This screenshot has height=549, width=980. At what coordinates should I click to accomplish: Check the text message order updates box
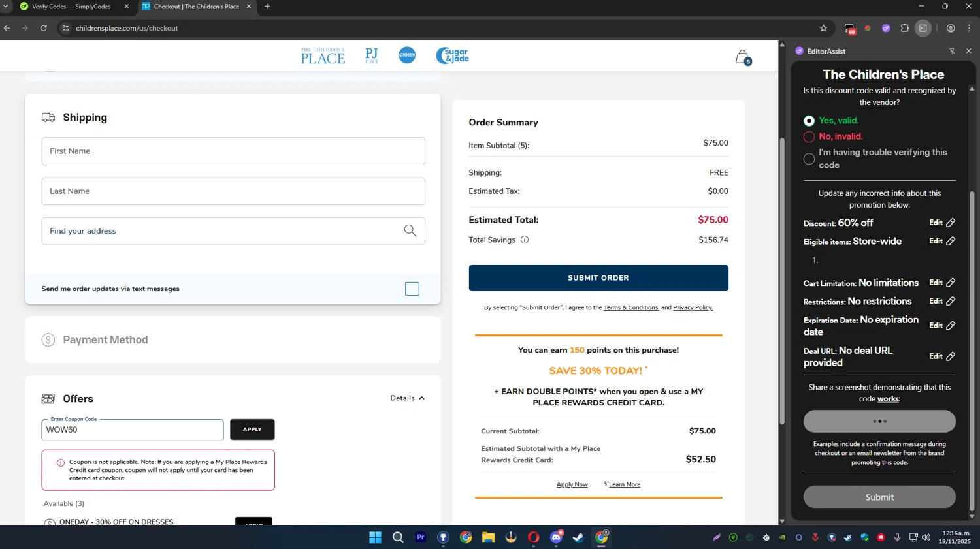point(412,289)
